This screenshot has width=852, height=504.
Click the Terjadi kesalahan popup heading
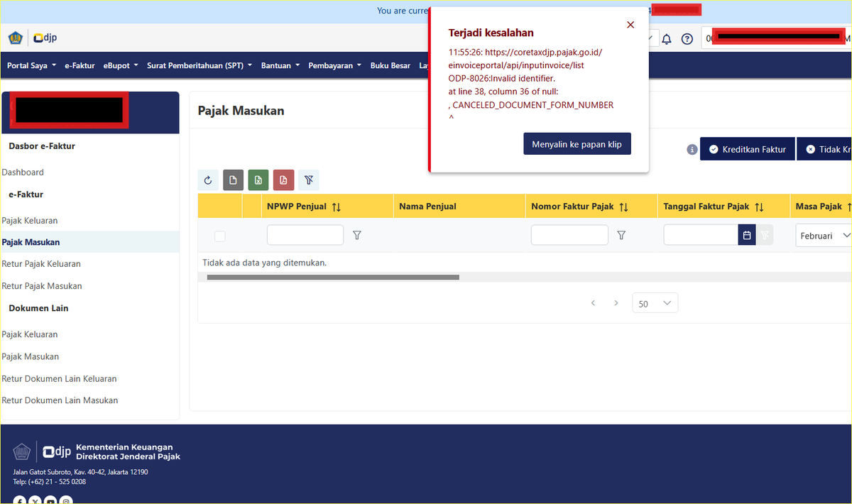[491, 33]
